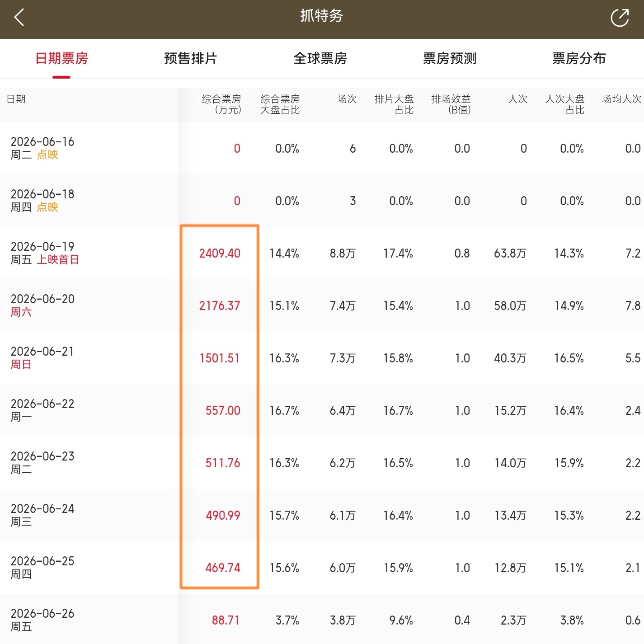Click the 场均人次 column header
The image size is (644, 644).
(622, 99)
